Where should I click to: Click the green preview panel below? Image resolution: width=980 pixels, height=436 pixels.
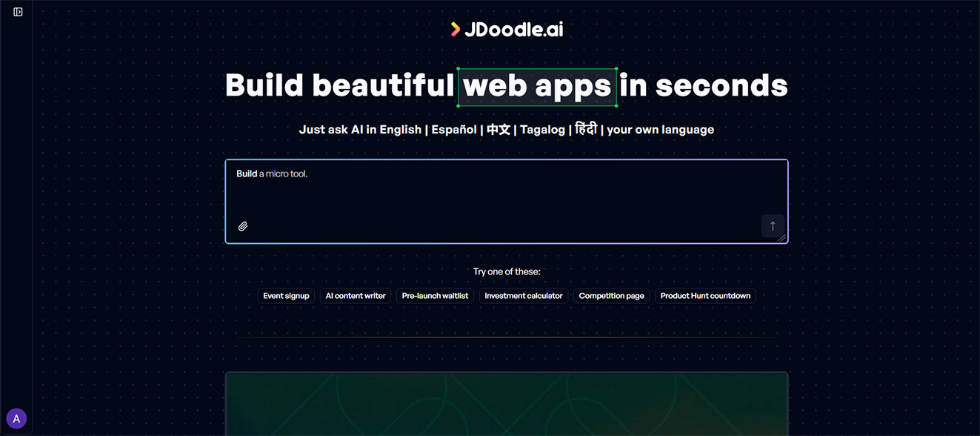(507, 408)
